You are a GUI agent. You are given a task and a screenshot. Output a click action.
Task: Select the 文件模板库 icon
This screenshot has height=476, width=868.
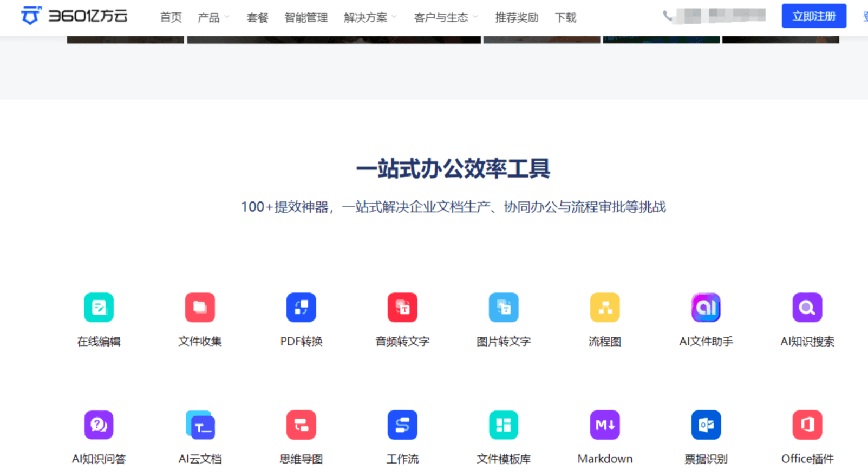click(x=504, y=425)
